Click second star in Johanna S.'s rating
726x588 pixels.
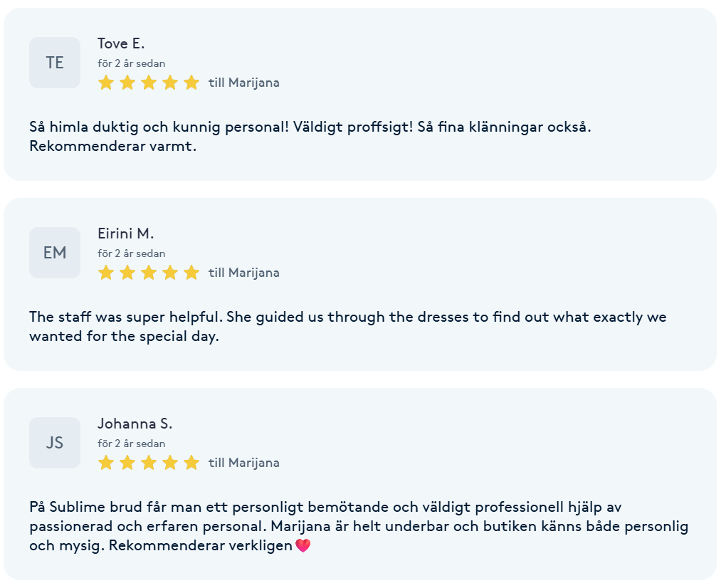click(x=127, y=463)
